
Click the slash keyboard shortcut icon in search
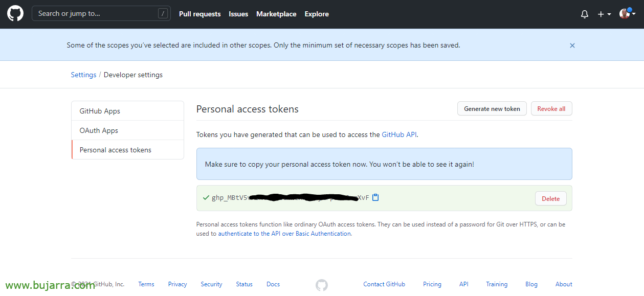point(163,13)
